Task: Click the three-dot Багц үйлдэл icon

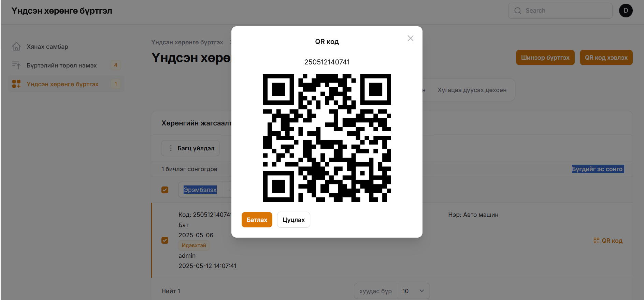Action: [171, 148]
